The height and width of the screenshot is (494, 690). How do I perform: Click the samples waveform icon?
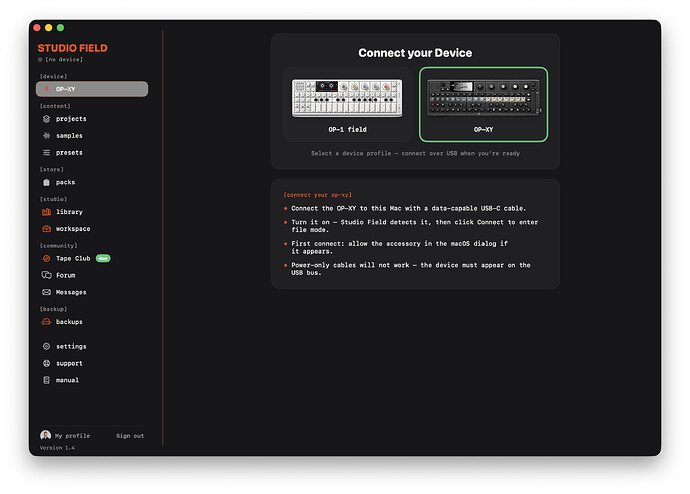pyautogui.click(x=46, y=135)
